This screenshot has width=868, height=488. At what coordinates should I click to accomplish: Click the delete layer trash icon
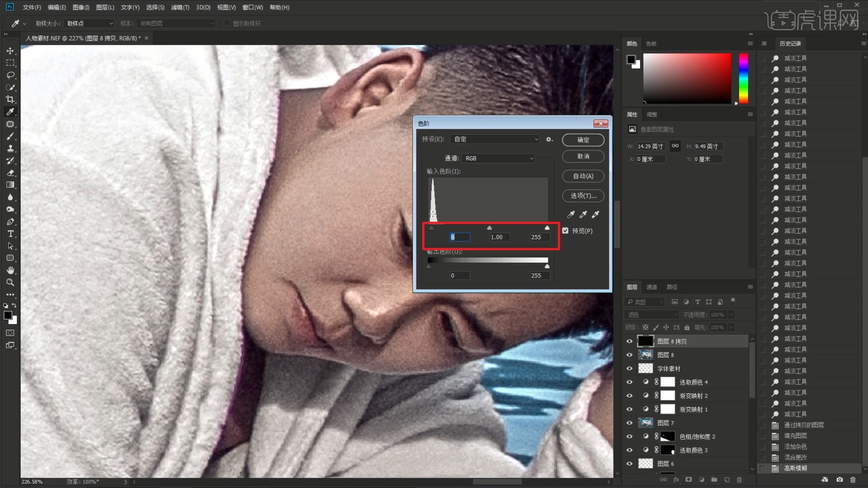click(x=739, y=479)
